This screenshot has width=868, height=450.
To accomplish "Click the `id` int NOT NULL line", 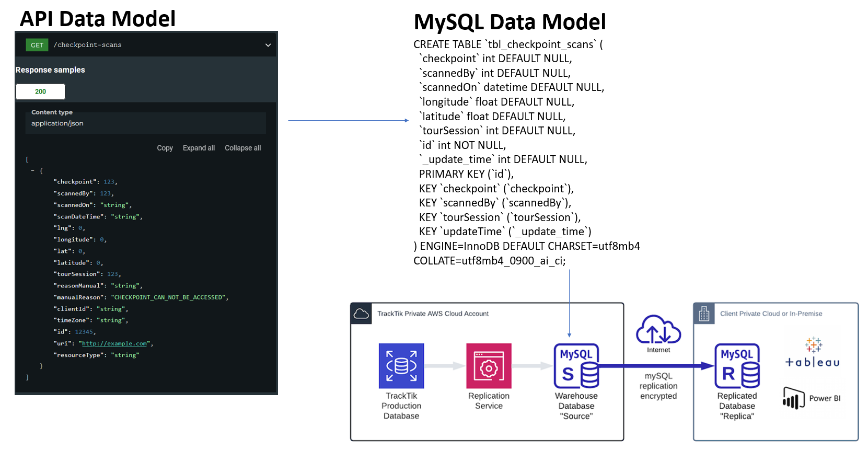I will pyautogui.click(x=462, y=145).
